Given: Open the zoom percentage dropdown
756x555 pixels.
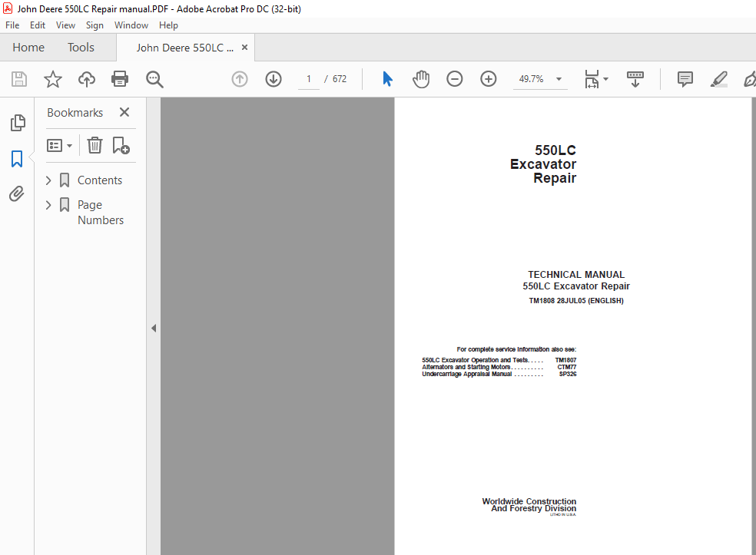Looking at the screenshot, I should point(559,79).
